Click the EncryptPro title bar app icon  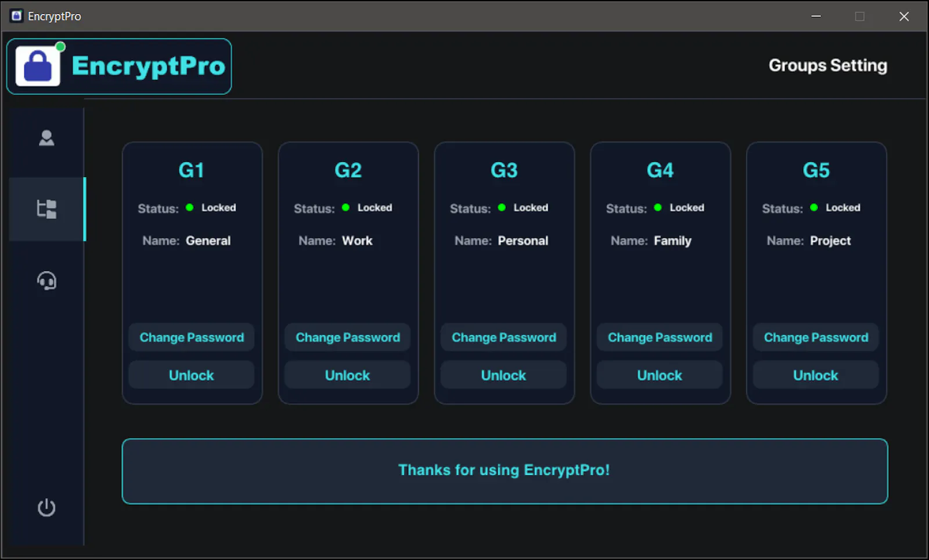pos(16,16)
